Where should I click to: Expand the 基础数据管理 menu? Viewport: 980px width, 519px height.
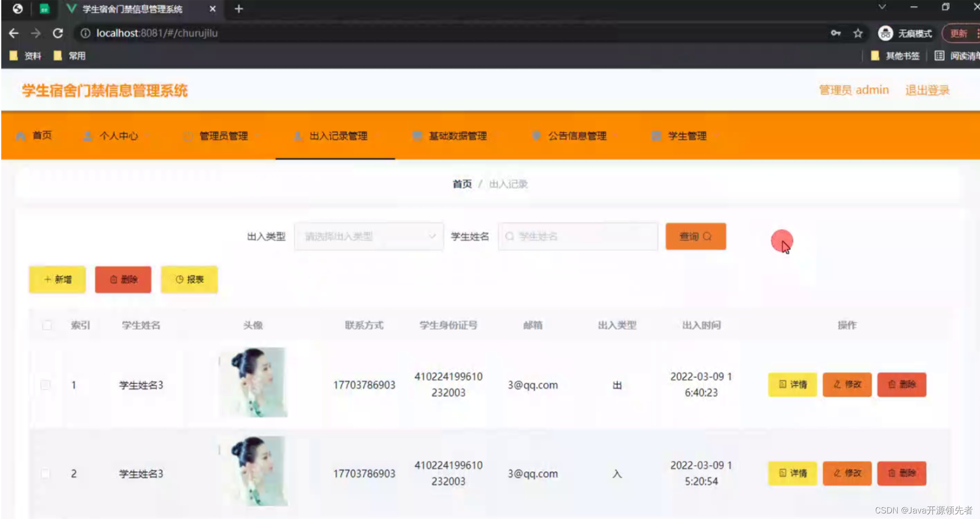click(x=457, y=136)
